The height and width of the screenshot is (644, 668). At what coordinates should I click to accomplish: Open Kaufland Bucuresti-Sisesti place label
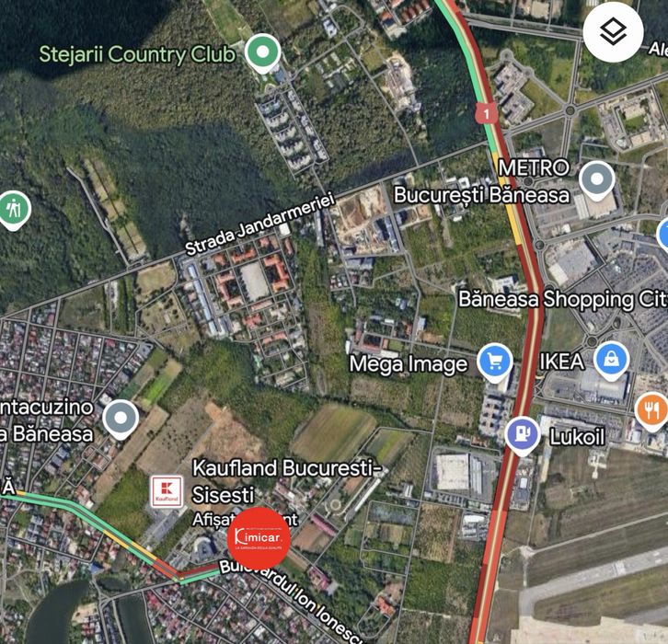(287, 481)
